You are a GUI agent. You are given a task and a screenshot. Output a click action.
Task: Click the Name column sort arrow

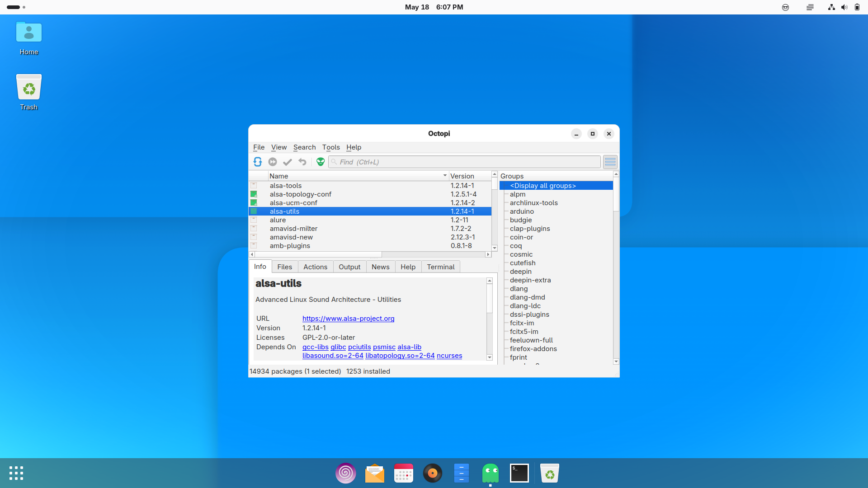click(445, 176)
